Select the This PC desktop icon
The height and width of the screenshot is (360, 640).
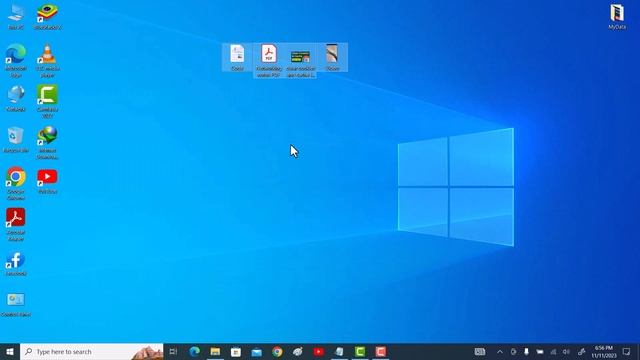tap(16, 16)
